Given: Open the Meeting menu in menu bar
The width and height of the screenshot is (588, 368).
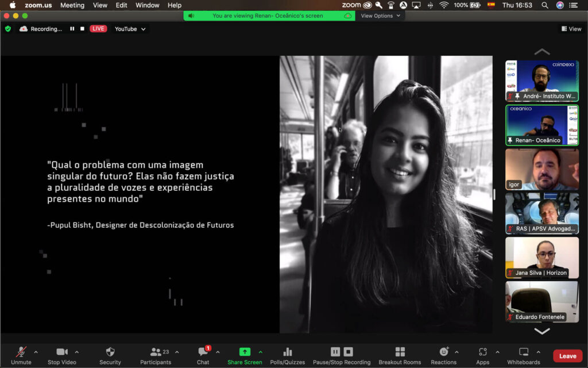Looking at the screenshot, I should point(72,5).
